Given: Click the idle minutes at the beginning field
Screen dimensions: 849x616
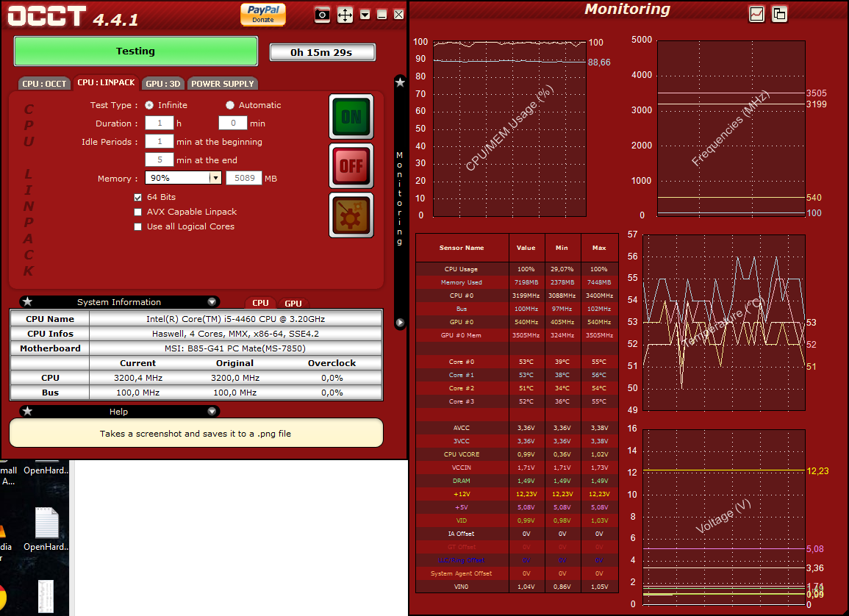Looking at the screenshot, I should 160,142.
